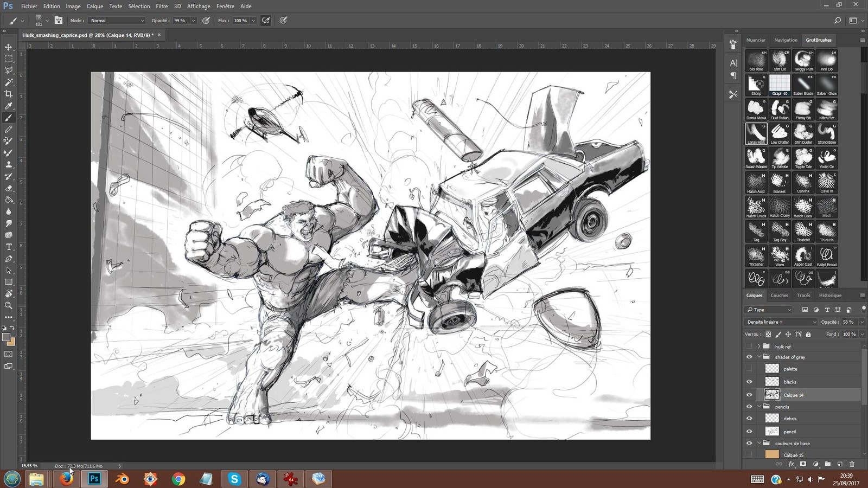Show the 'palette' layer

click(x=749, y=369)
